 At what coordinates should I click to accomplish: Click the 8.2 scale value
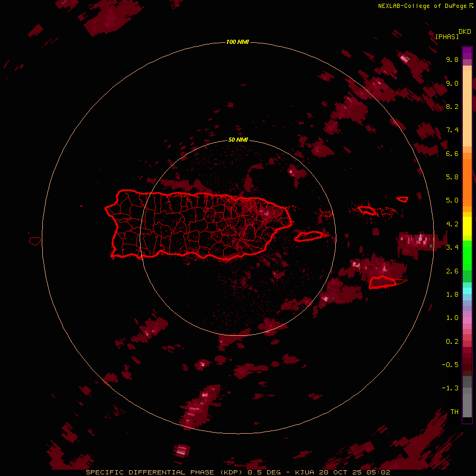point(452,106)
